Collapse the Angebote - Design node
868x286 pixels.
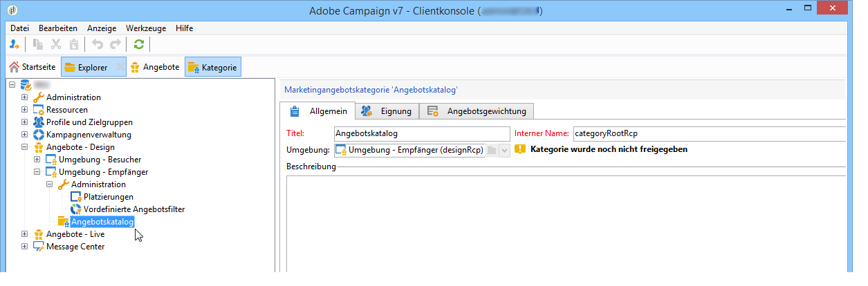25,147
